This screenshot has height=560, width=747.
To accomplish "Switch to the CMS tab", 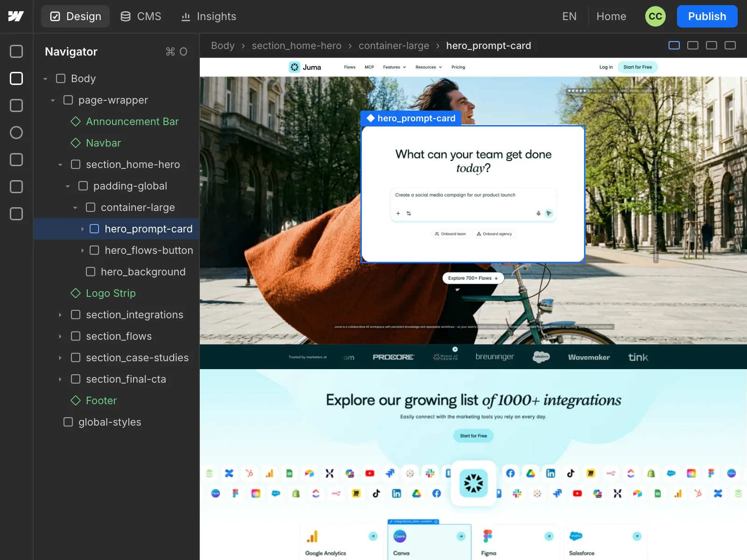I will click(x=141, y=16).
